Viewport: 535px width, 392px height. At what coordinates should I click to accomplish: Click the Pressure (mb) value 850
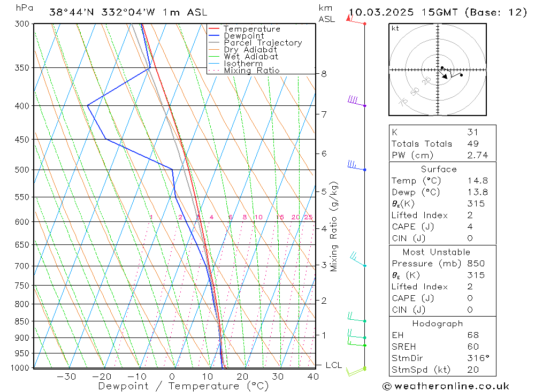[x=476, y=263]
